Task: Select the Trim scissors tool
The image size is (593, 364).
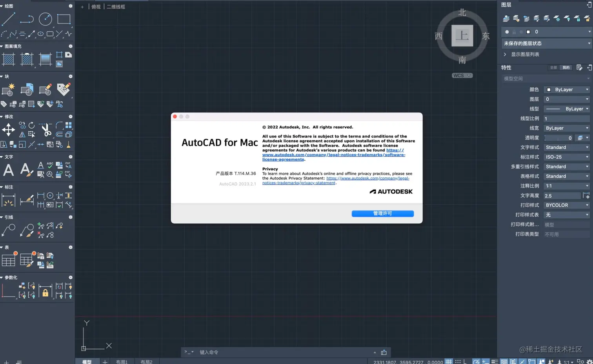Action: pos(46,130)
